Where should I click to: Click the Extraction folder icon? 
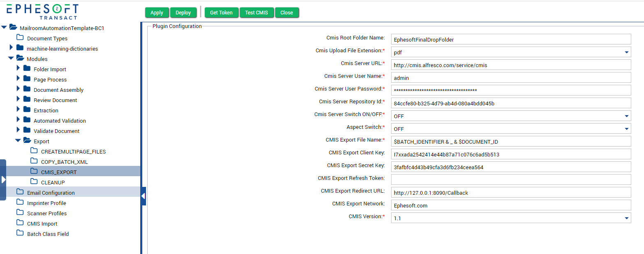click(x=27, y=110)
